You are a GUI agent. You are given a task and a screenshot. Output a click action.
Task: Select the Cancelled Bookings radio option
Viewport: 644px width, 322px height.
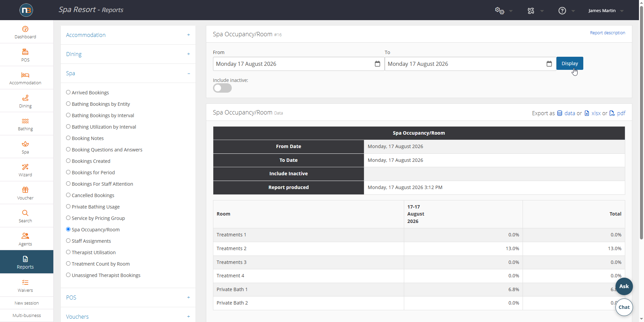tap(68, 195)
